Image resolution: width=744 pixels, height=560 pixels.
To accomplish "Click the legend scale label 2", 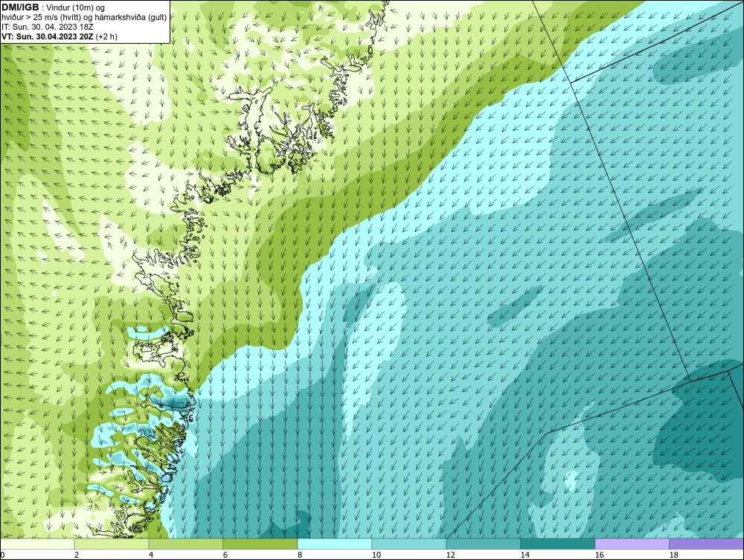I will coord(77,555).
